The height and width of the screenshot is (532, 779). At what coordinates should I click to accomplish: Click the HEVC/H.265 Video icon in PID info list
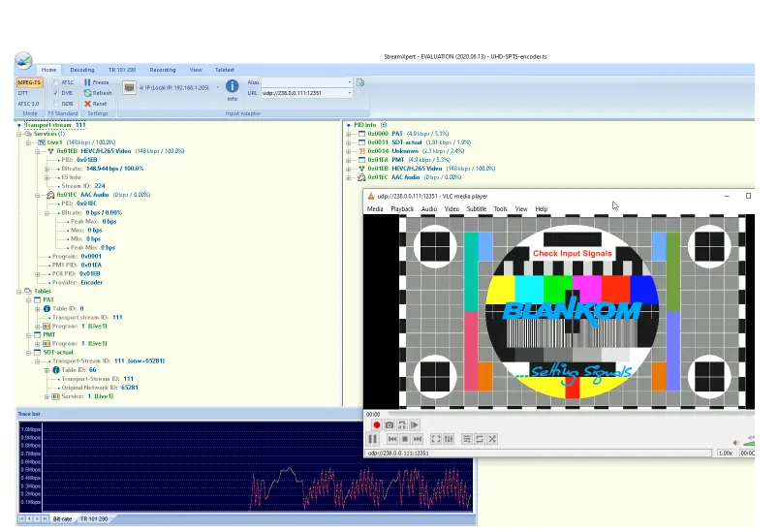click(x=361, y=169)
